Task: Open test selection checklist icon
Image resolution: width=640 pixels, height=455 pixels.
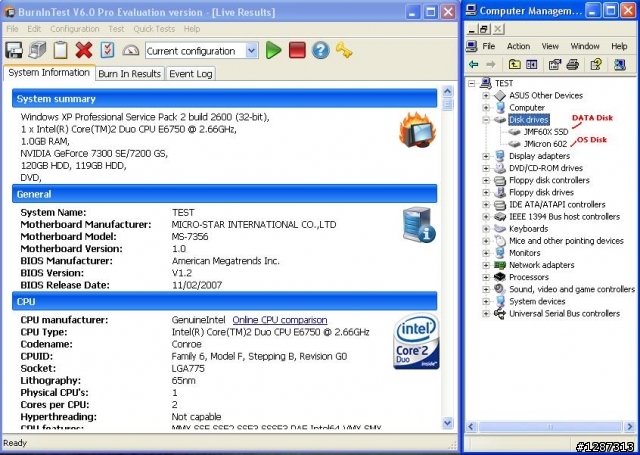Action: (x=107, y=50)
